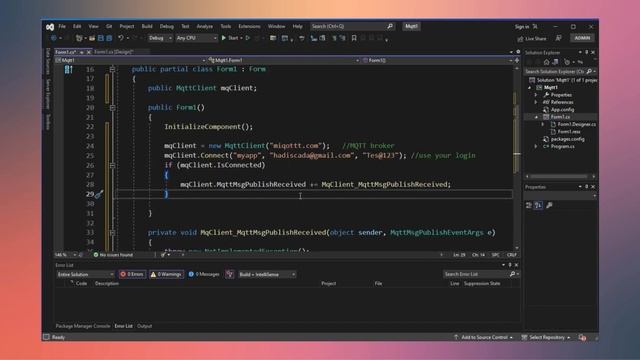The height and width of the screenshot is (360, 640).
Task: Collapse Form1() constructor outline
Action: 112,108
